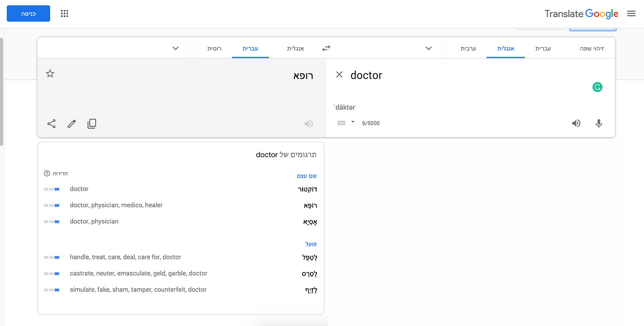Screen dimensions: 644x326
Task: Select target language Russian 'רוסית'
Action: pos(214,48)
